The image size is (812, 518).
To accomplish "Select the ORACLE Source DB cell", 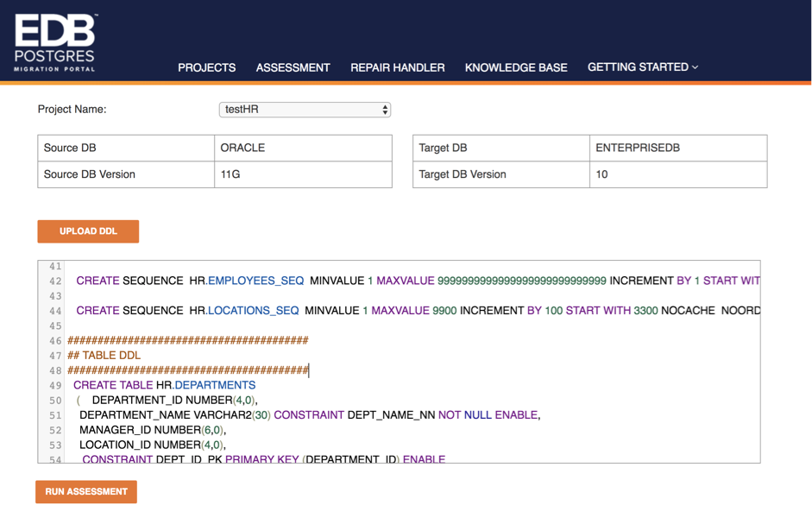I will [303, 148].
